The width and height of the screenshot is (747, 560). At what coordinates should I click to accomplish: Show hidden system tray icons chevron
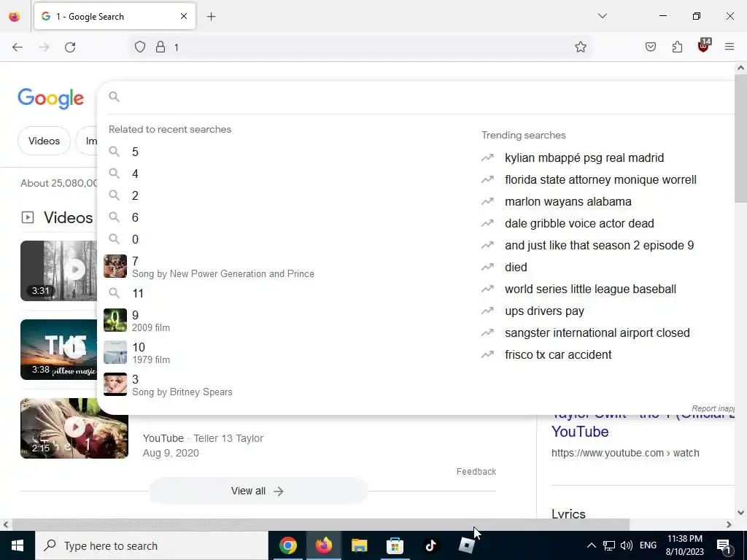[x=591, y=545]
